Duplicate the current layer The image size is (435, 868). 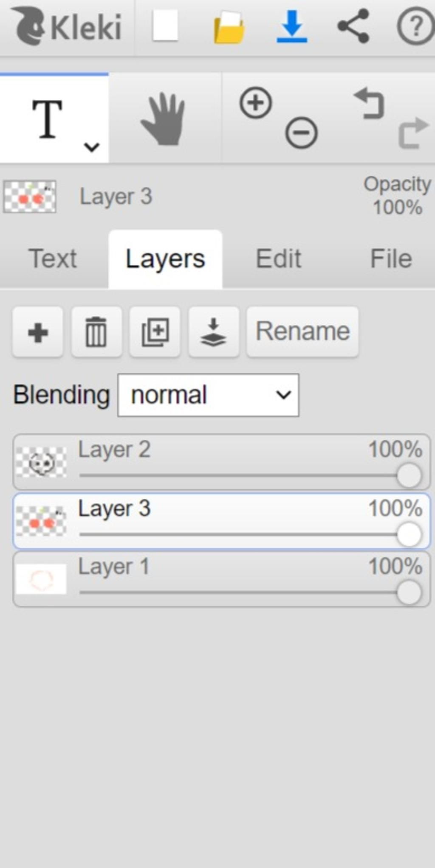click(x=155, y=332)
